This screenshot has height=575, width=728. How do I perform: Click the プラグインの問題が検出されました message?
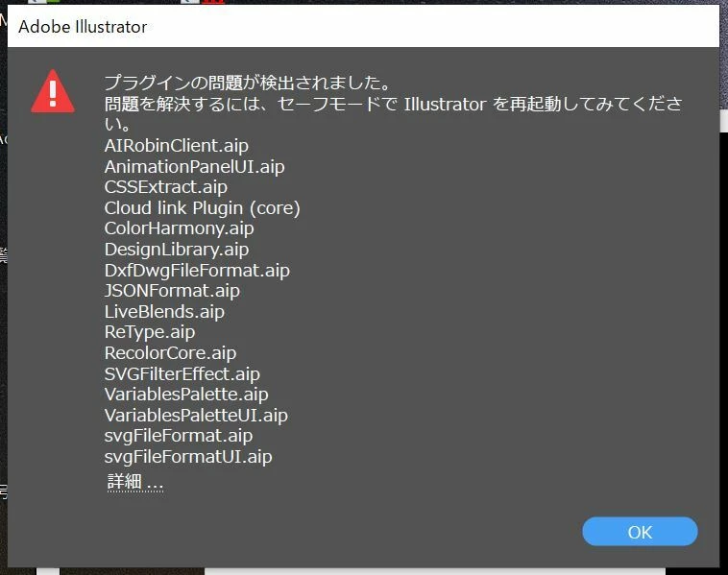248,83
